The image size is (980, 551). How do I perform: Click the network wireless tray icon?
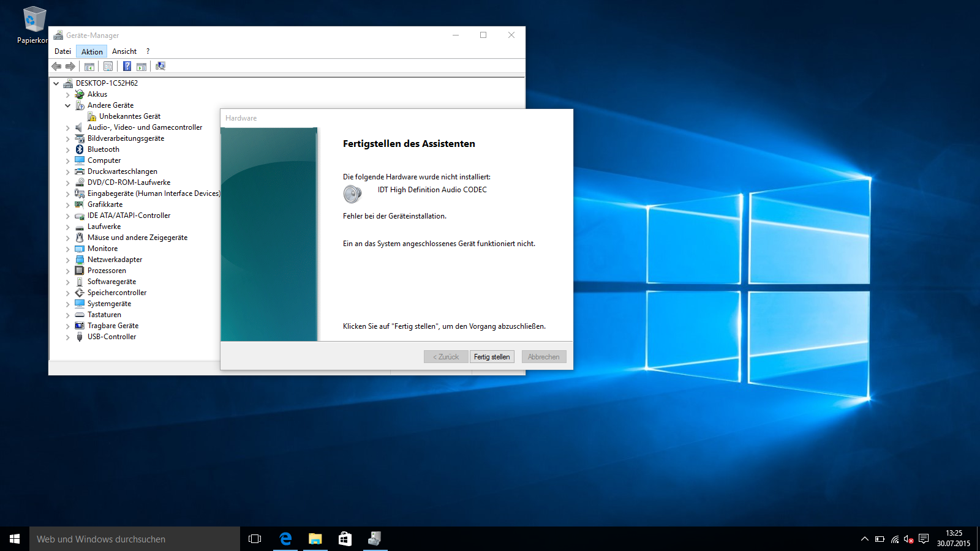[895, 539]
